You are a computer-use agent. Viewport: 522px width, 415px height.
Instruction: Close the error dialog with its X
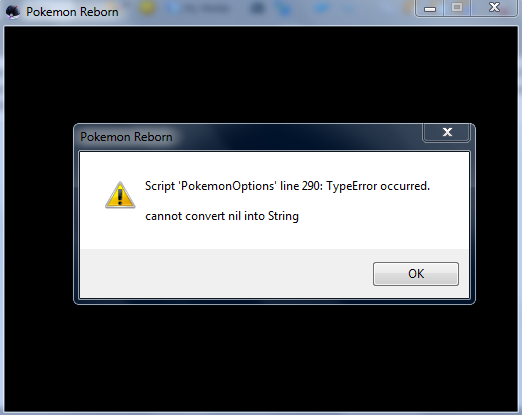click(x=447, y=132)
